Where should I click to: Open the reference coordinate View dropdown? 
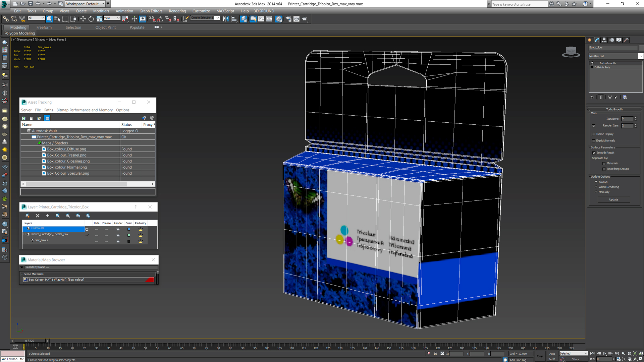(112, 18)
